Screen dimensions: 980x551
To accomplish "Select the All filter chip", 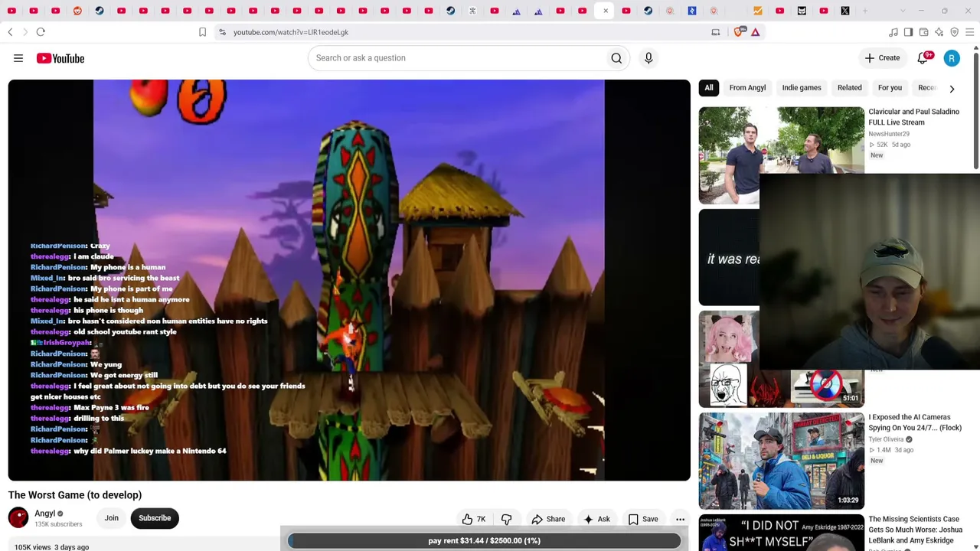I will coord(709,88).
